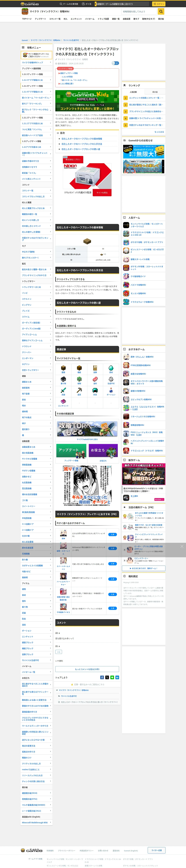Open the バイオーム top navigation menu
This screenshot has height=868, width=186.
[90, 19]
